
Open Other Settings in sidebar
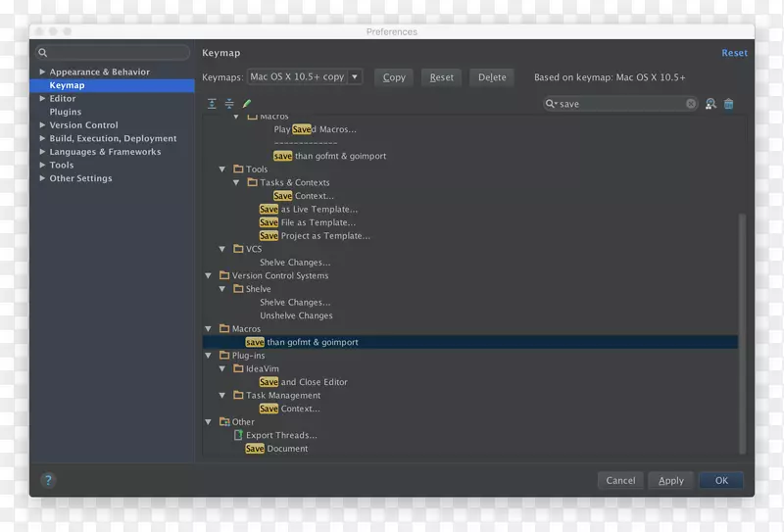[x=80, y=178]
